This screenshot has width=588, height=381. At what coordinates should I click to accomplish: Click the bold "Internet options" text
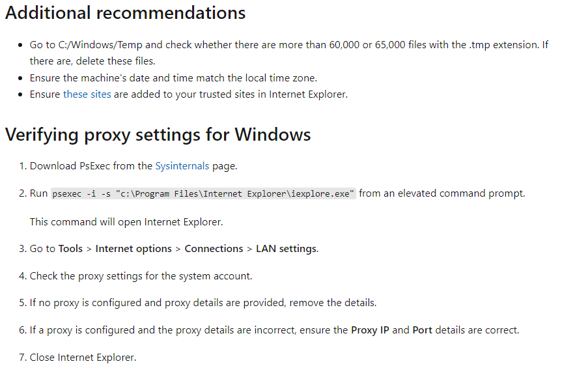coord(133,249)
